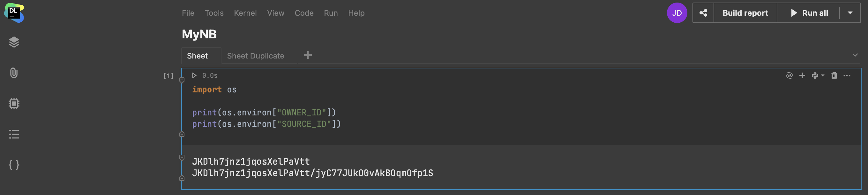Open the AI assistant for the cell

coord(789,75)
